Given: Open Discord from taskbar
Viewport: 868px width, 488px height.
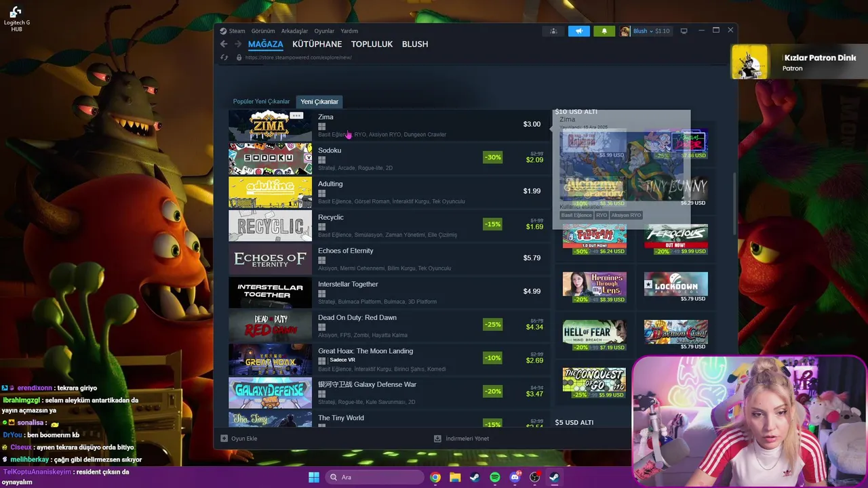Looking at the screenshot, I should pyautogui.click(x=515, y=477).
